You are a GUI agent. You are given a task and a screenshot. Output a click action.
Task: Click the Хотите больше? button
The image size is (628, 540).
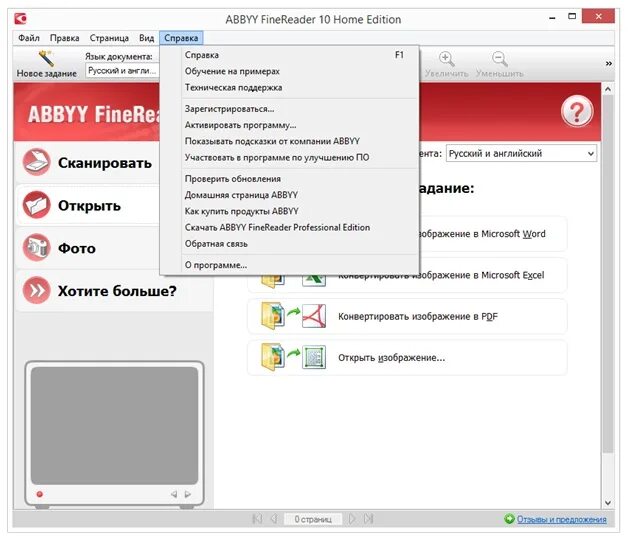115,291
